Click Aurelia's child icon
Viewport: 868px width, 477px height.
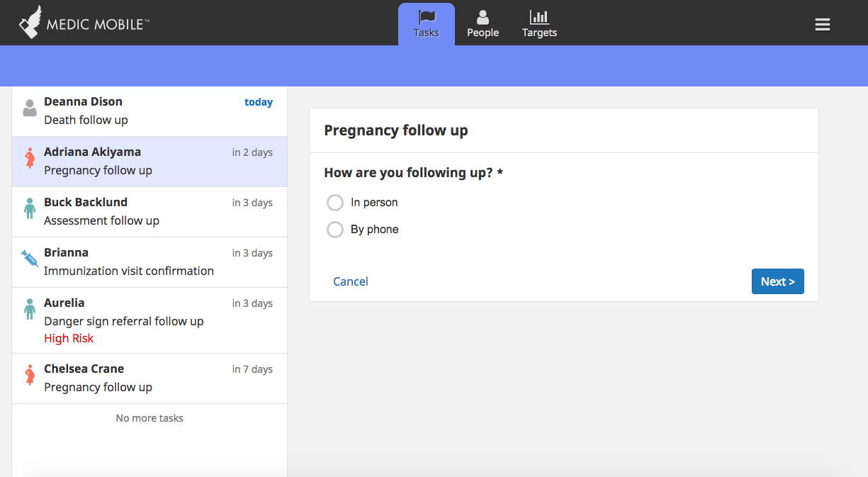30,309
